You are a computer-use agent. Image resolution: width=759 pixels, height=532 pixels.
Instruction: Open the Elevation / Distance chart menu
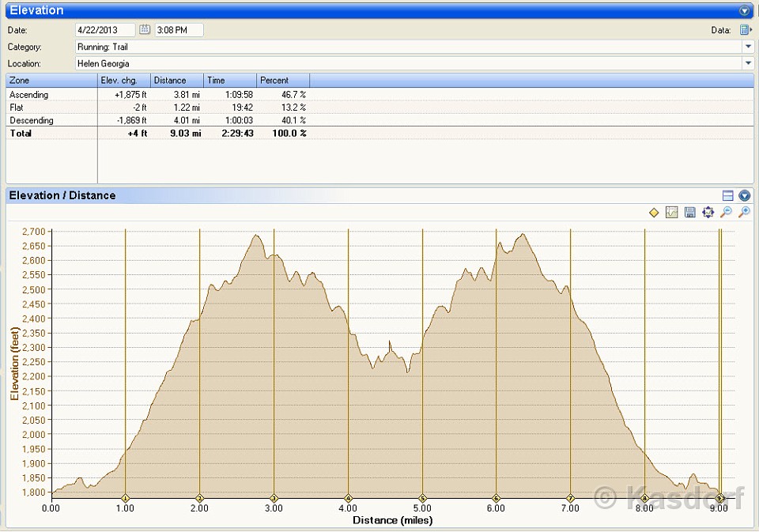[x=744, y=195]
